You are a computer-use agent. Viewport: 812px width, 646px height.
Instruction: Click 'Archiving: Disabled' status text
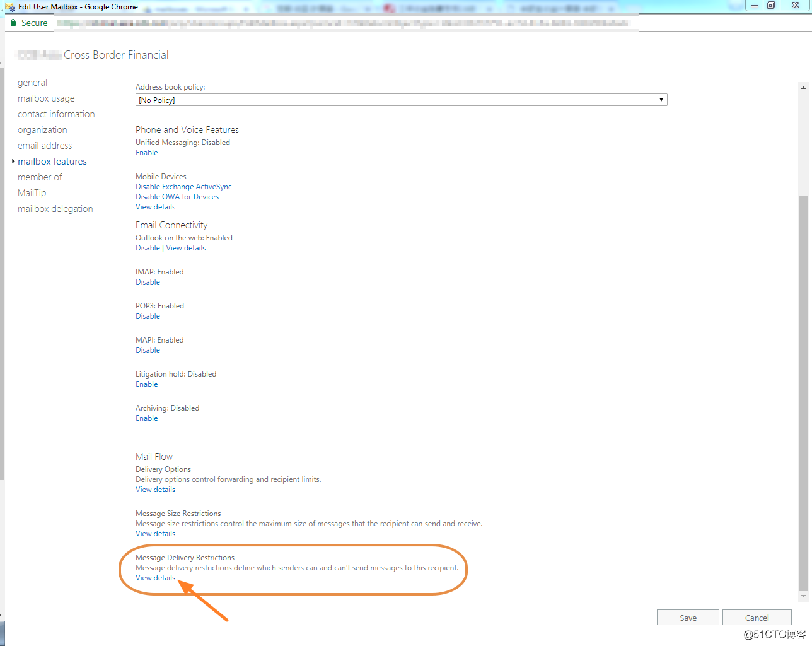[x=167, y=408]
